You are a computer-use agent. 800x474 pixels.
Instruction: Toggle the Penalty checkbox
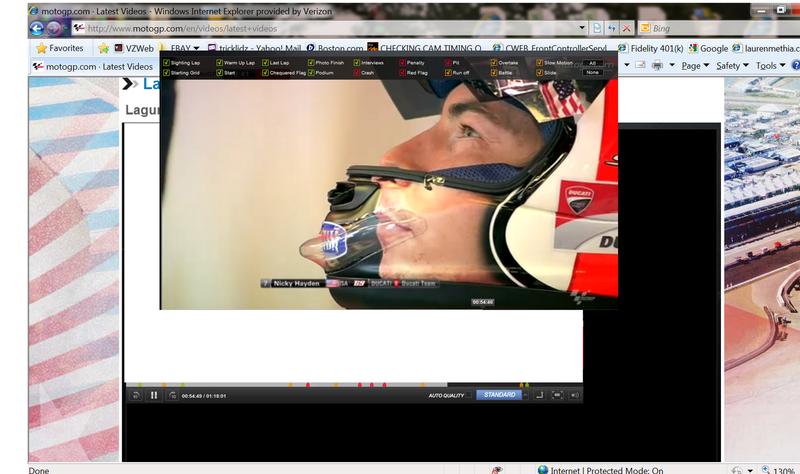pyautogui.click(x=403, y=63)
